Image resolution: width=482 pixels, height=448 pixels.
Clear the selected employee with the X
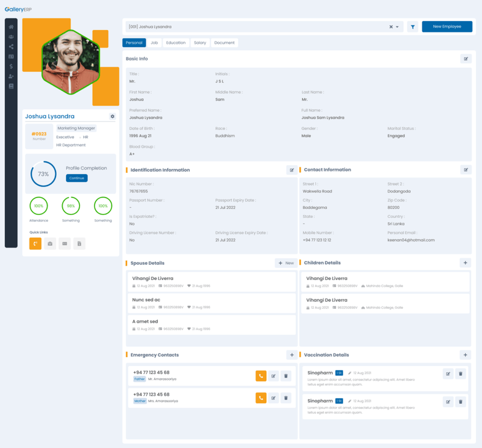(390, 27)
